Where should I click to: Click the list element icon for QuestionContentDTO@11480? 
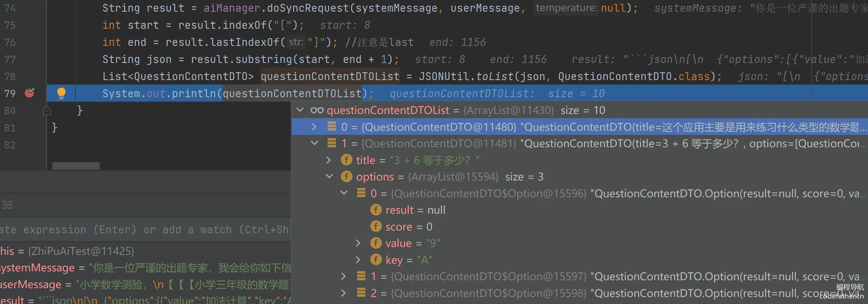point(331,126)
